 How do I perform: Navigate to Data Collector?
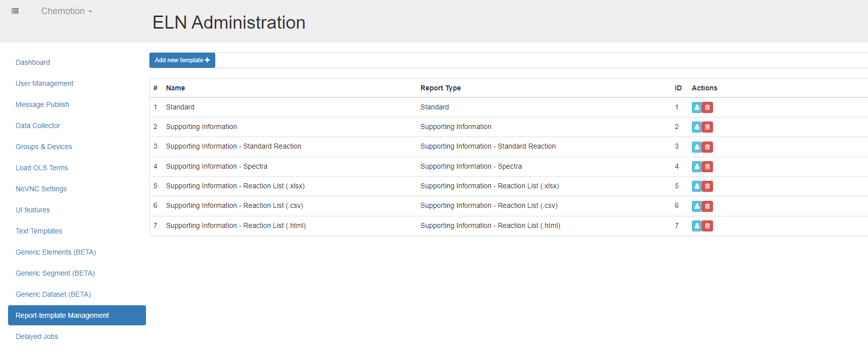click(x=38, y=126)
